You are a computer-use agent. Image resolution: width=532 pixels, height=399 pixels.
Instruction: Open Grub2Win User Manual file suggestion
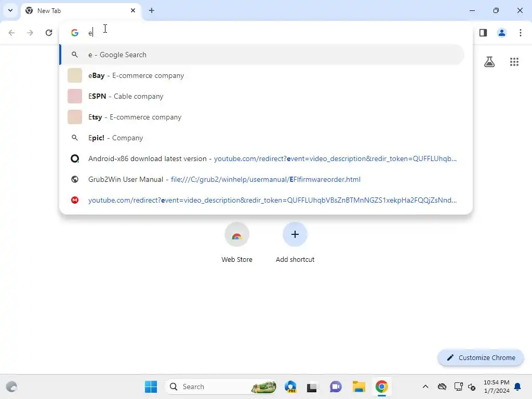pos(262,179)
